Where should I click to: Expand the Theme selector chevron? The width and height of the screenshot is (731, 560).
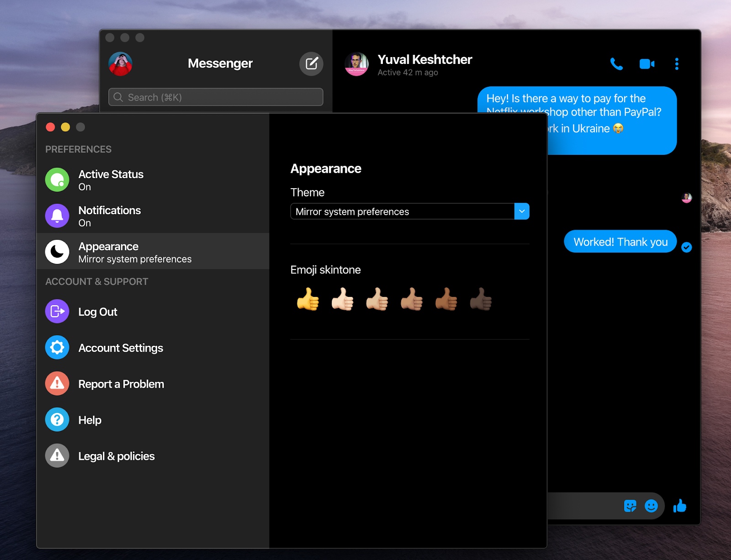coord(521,211)
